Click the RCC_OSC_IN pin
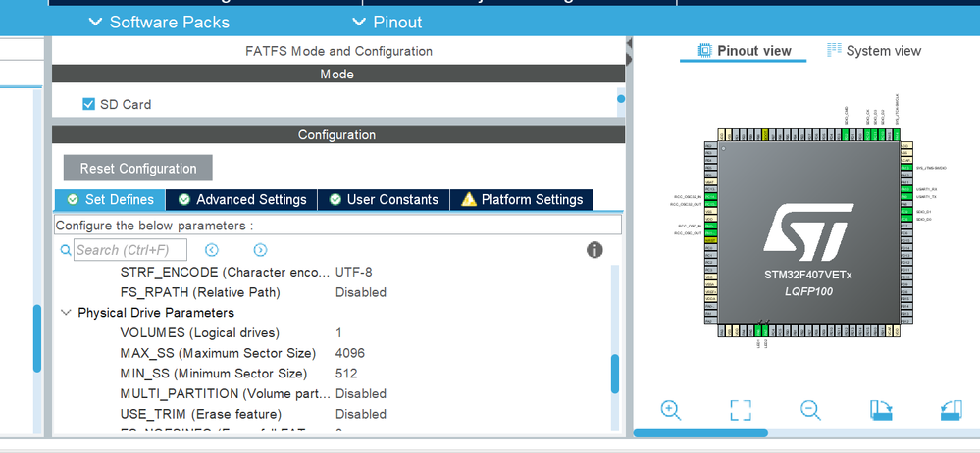 710,226
